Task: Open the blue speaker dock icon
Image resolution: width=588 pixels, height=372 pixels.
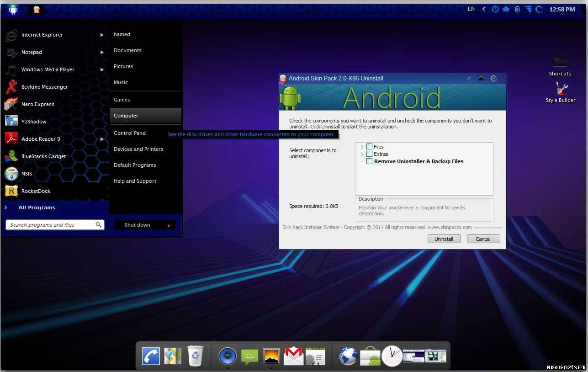Action: [227, 356]
